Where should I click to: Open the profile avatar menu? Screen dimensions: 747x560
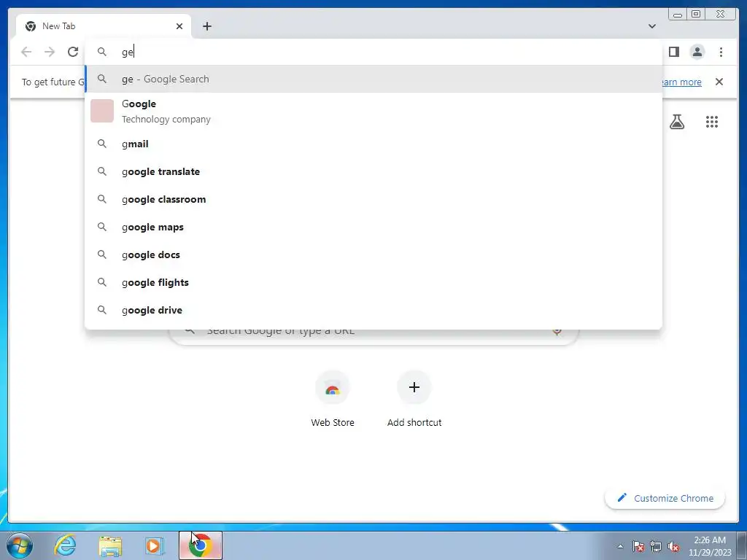pyautogui.click(x=697, y=52)
